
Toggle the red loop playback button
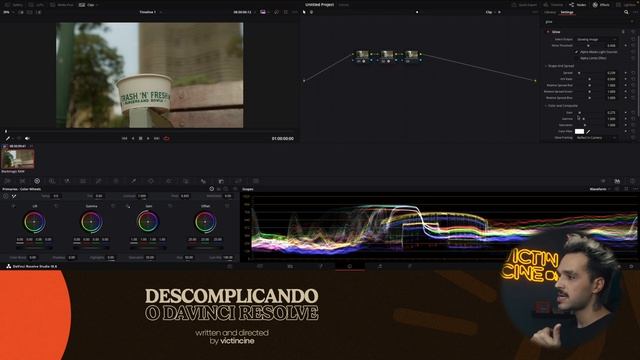coord(167,138)
